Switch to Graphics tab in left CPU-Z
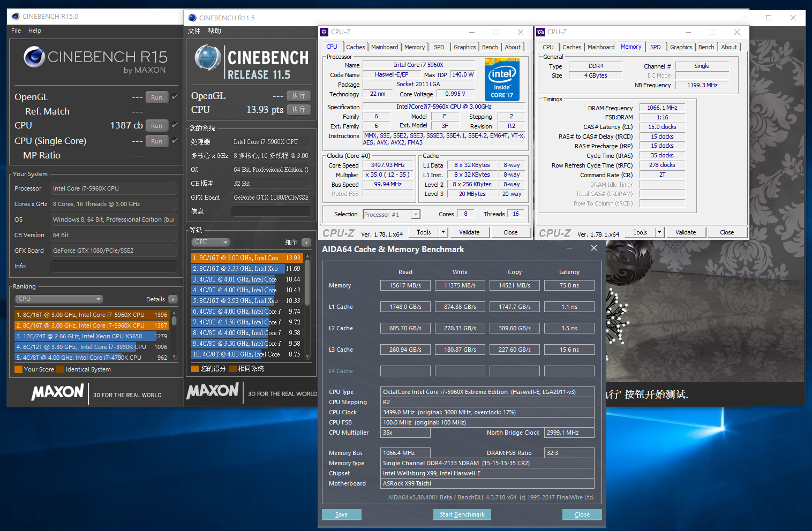812x531 pixels. point(464,47)
